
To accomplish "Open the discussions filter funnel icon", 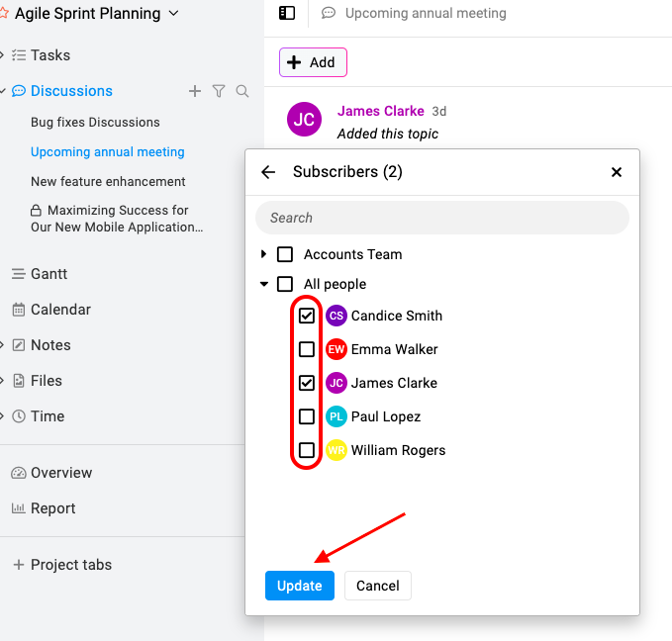I will pos(219,91).
